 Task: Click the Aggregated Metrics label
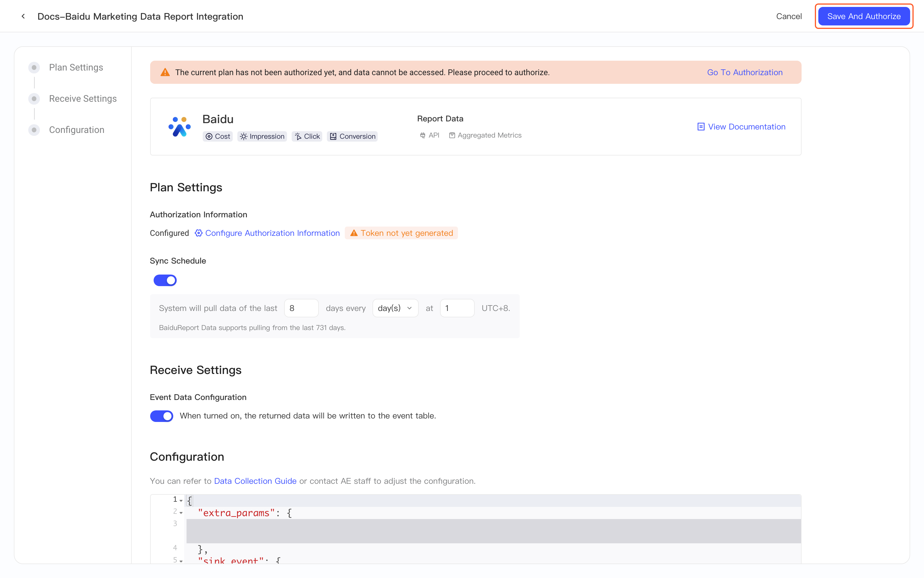click(x=489, y=135)
